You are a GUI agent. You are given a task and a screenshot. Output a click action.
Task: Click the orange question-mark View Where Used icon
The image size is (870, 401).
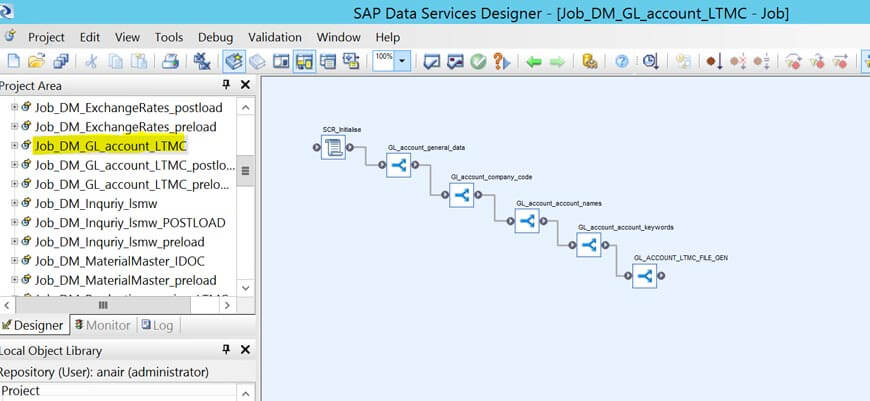501,62
